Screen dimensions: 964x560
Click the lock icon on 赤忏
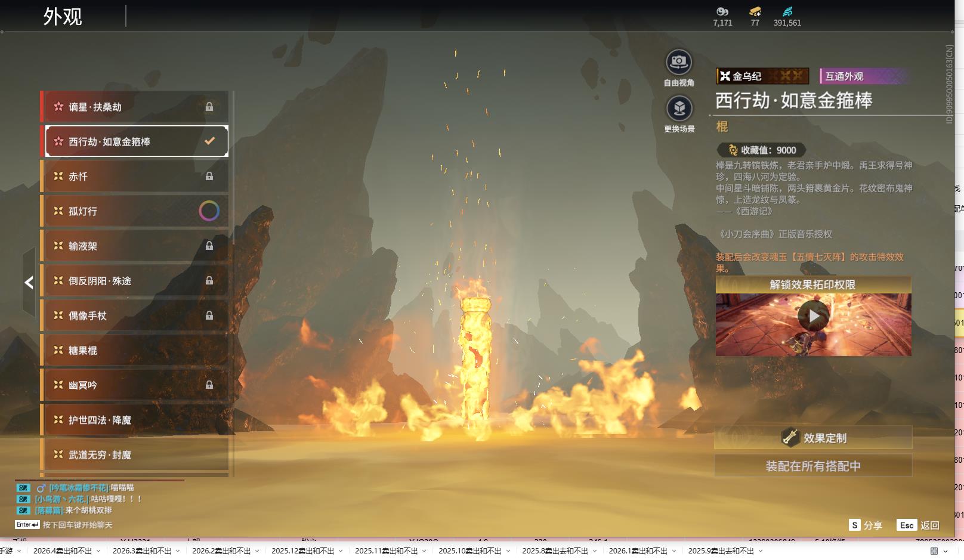click(209, 176)
